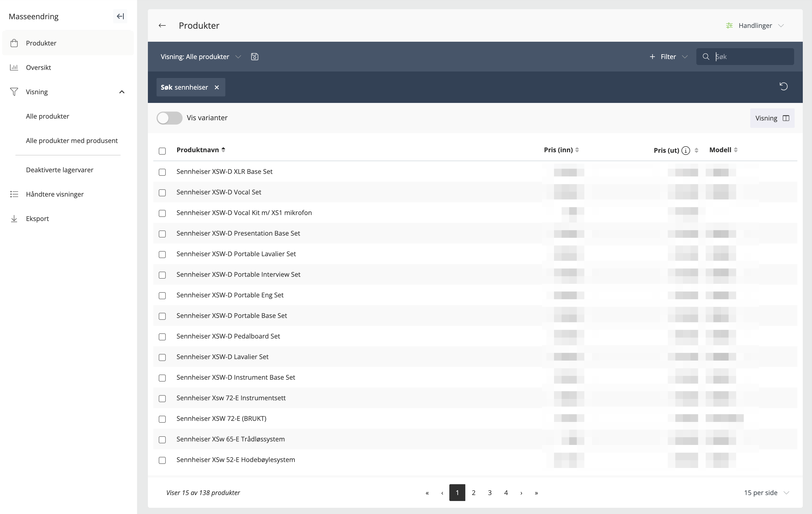
Task: Sort by Produktnavn column arrows
Action: (x=223, y=150)
